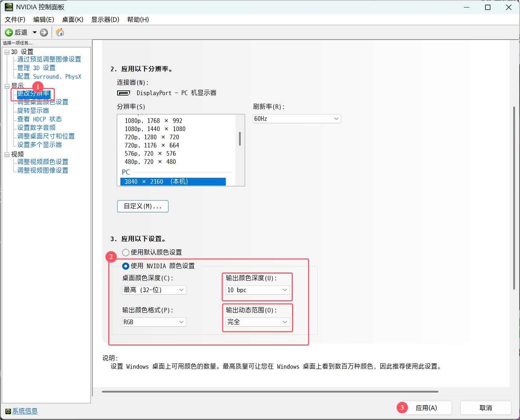This screenshot has height=420, width=520.
Task: Open the Back history dropdown arrow
Action: pos(35,32)
